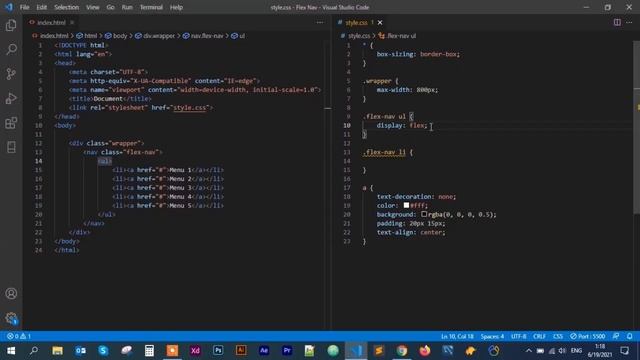Viewport: 640px width, 360px height.
Task: Split the style.css editor right
Action: [617, 22]
